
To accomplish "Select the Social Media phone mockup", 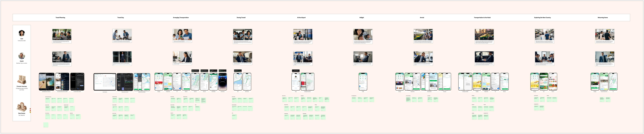I will point(46,82).
